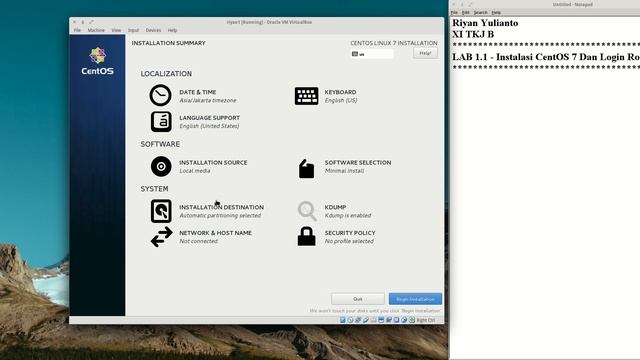The image size is (640, 360).
Task: Open the Notepad File menu
Action: pos(454,13)
